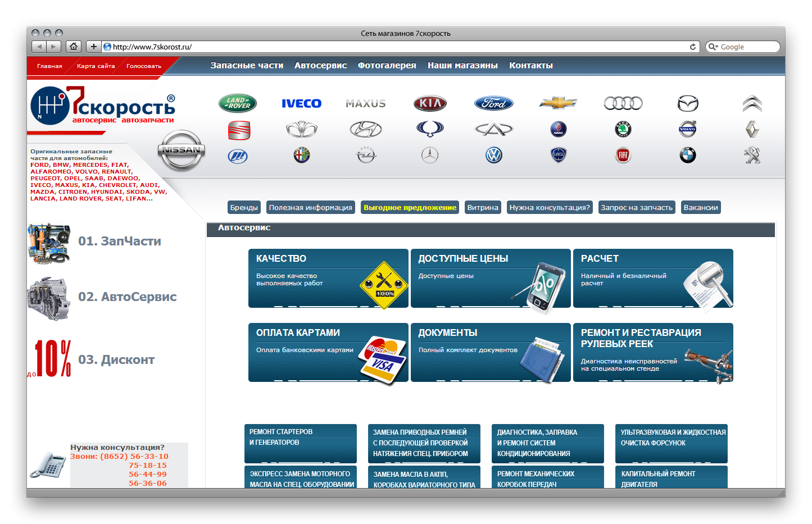Open the 02. АвтоСервис section link
Screen dimensions: 812x524
point(128,297)
